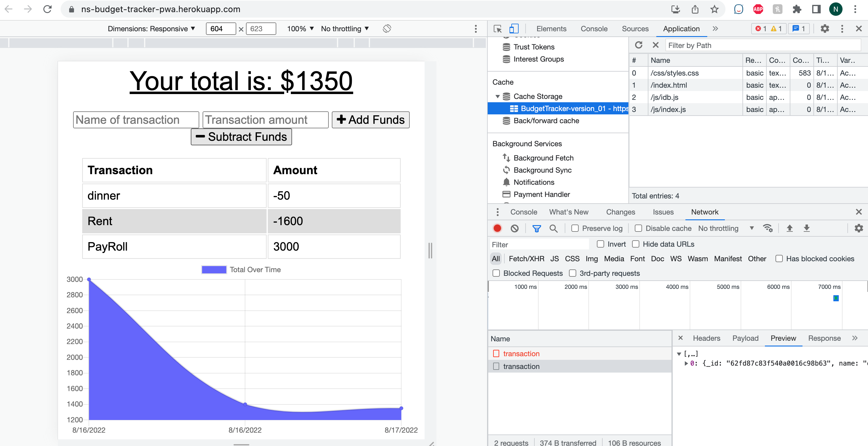Enable the Disable cache checkbox

pyautogui.click(x=638, y=228)
